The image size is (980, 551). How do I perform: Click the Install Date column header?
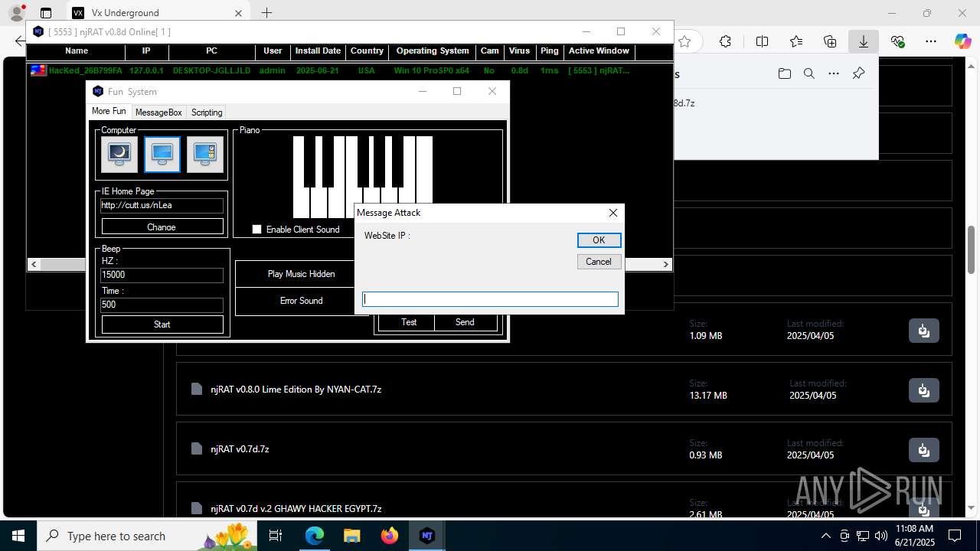click(x=318, y=51)
